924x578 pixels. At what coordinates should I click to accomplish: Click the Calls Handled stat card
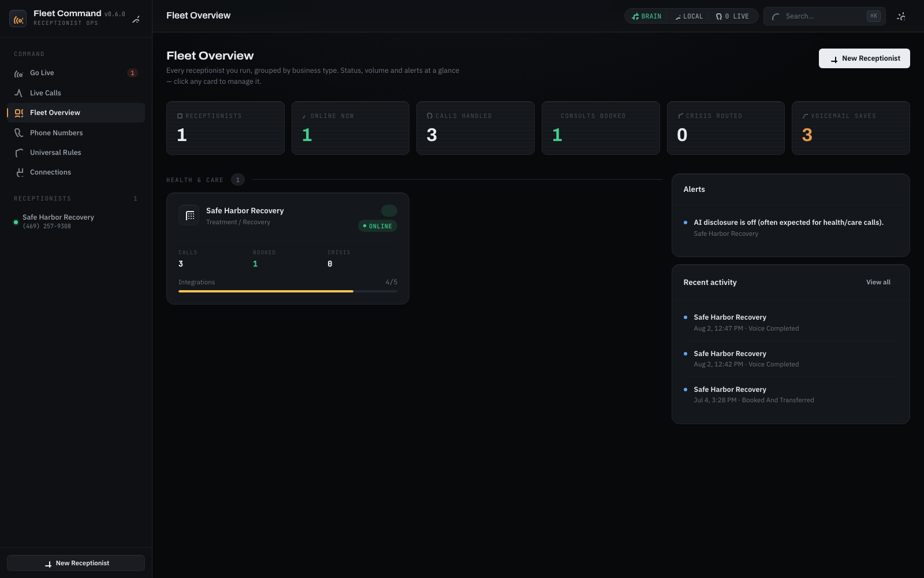(475, 128)
